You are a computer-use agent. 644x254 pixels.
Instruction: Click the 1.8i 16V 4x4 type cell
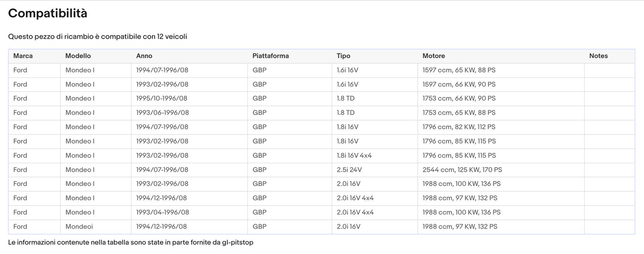(x=354, y=156)
